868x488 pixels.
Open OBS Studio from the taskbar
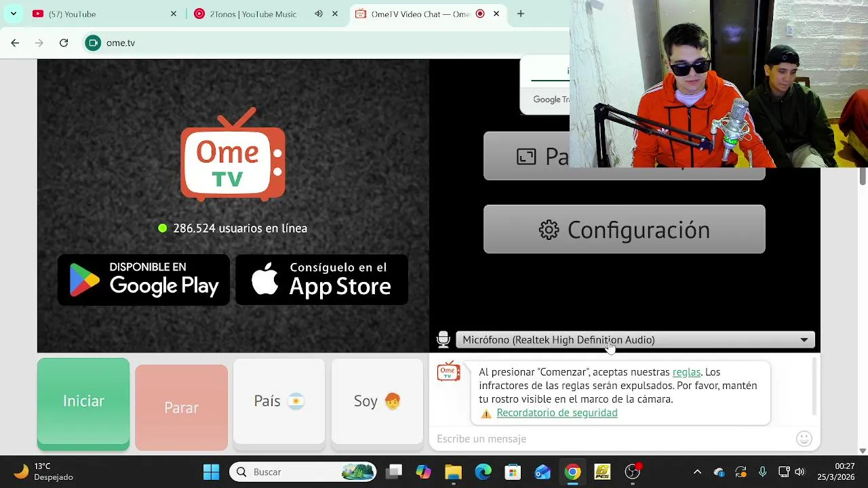pyautogui.click(x=633, y=472)
